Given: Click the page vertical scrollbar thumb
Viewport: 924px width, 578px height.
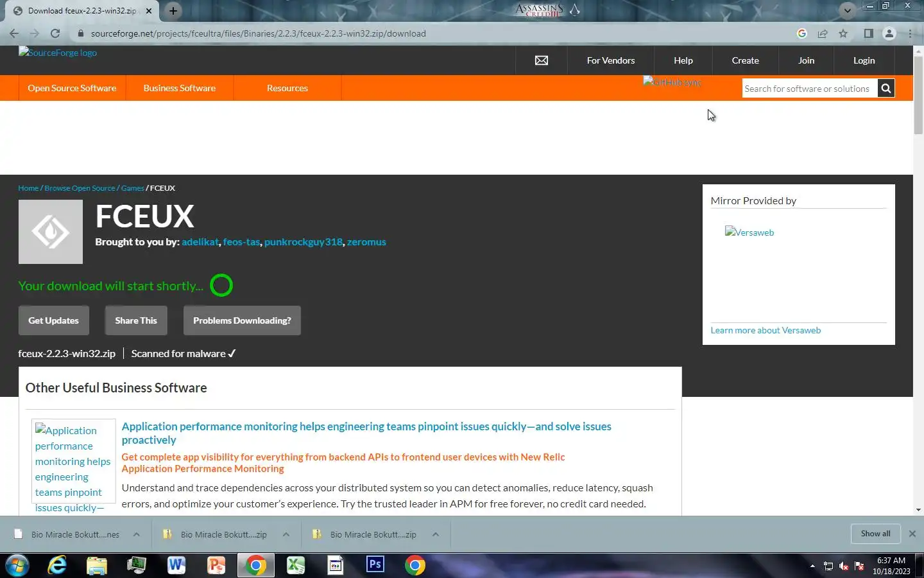Looking at the screenshot, I should tap(918, 95).
